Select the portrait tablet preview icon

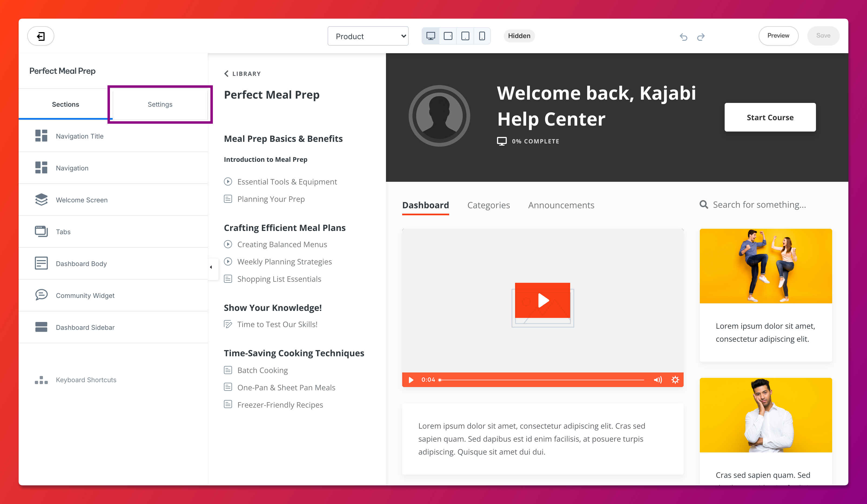pyautogui.click(x=465, y=36)
